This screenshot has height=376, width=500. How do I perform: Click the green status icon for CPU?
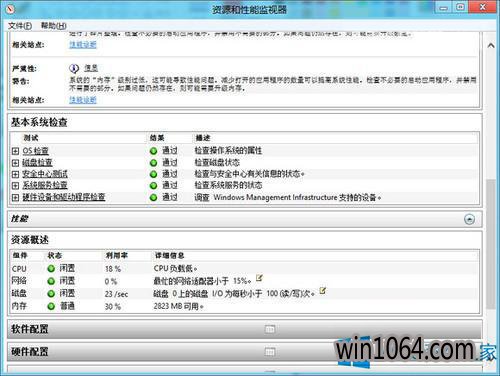[51, 269]
